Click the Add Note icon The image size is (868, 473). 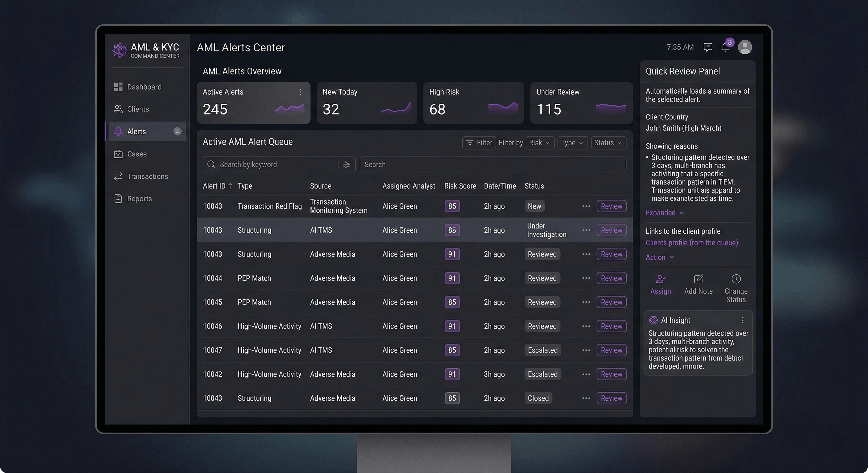698,280
